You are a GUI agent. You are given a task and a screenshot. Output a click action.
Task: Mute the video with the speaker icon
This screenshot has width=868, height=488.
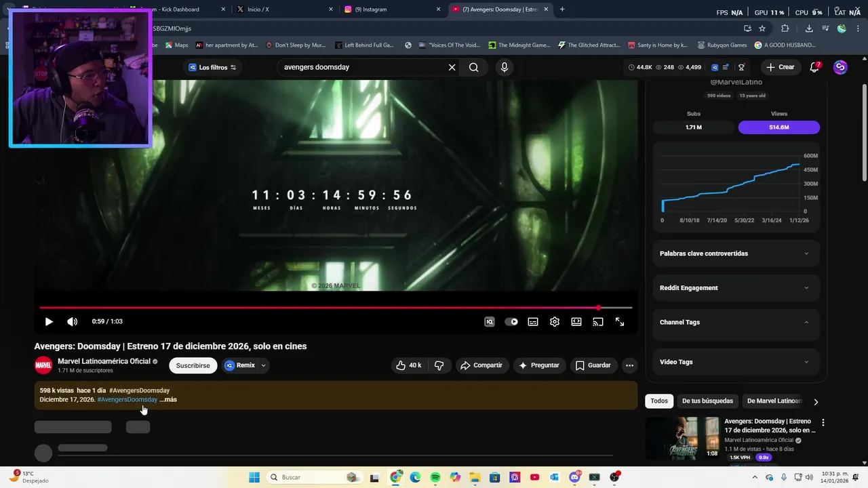tap(72, 322)
